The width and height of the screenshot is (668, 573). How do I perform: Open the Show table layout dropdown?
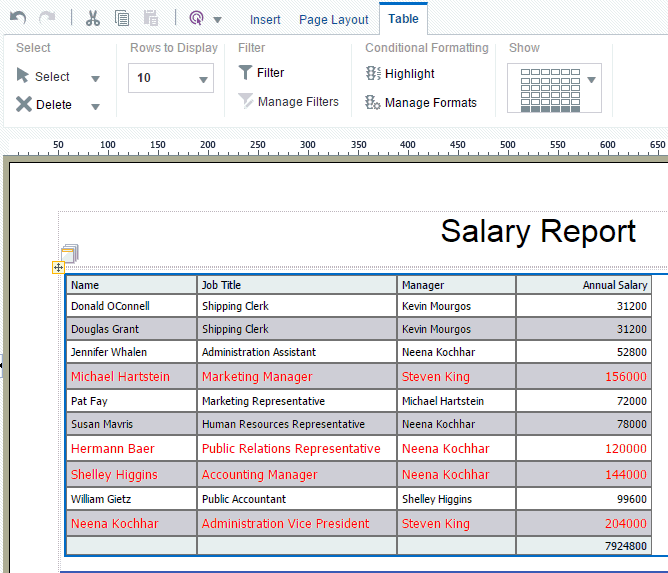tap(592, 80)
